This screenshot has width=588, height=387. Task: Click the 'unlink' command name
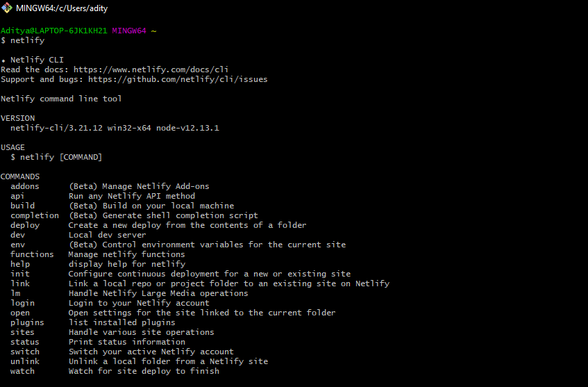coord(25,361)
